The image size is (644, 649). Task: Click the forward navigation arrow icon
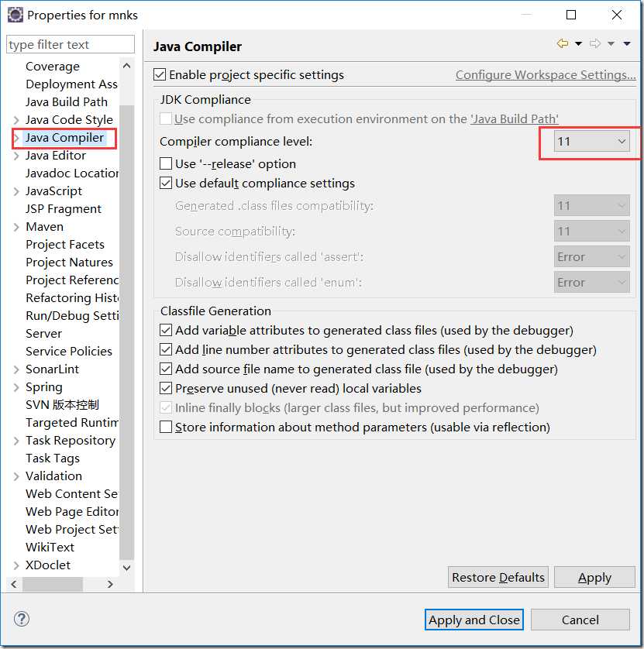click(x=595, y=43)
